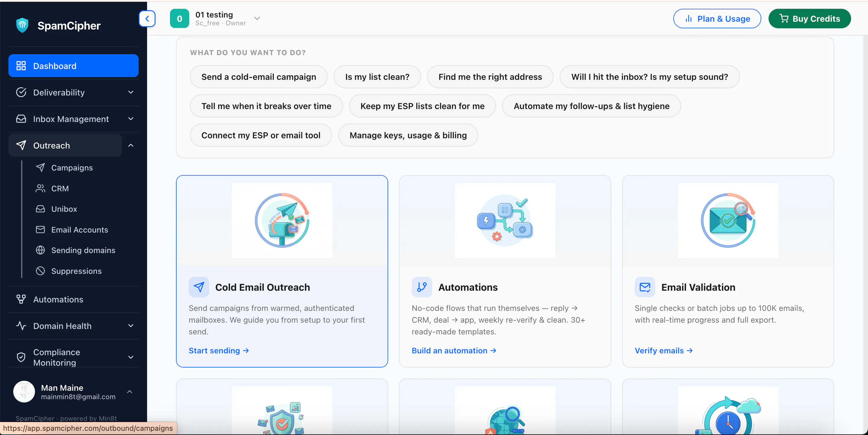Open Sending domains in the sidebar

(x=83, y=250)
